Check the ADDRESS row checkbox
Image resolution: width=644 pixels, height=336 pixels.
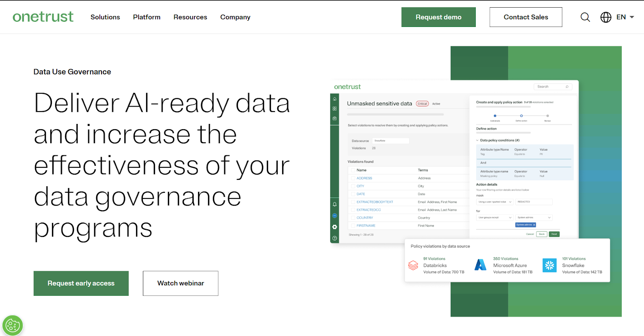[353, 178]
